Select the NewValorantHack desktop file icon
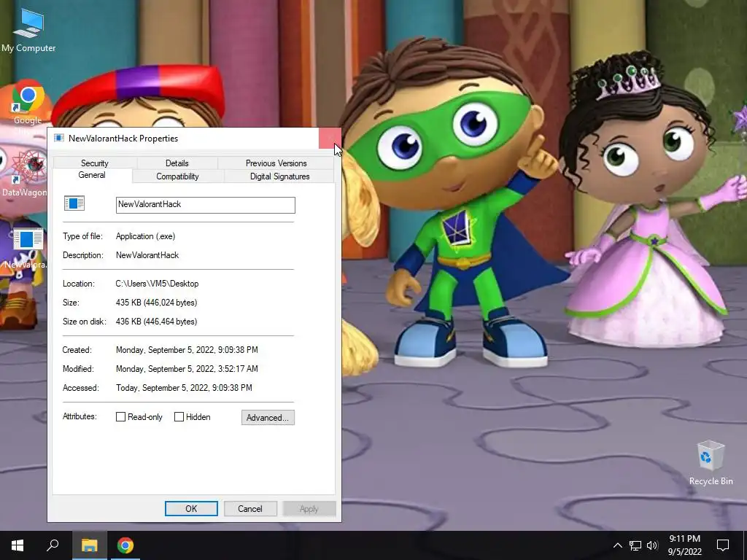The width and height of the screenshot is (747, 560). 27,249
